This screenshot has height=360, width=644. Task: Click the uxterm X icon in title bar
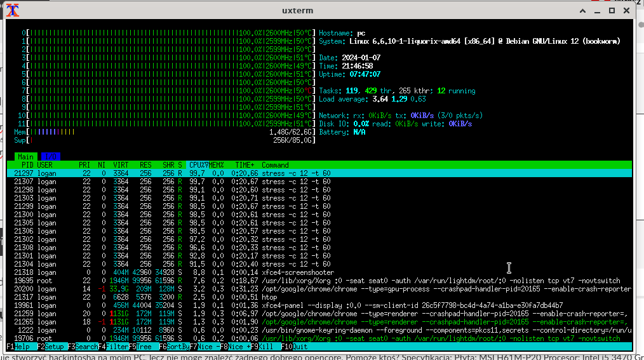pos(13,10)
